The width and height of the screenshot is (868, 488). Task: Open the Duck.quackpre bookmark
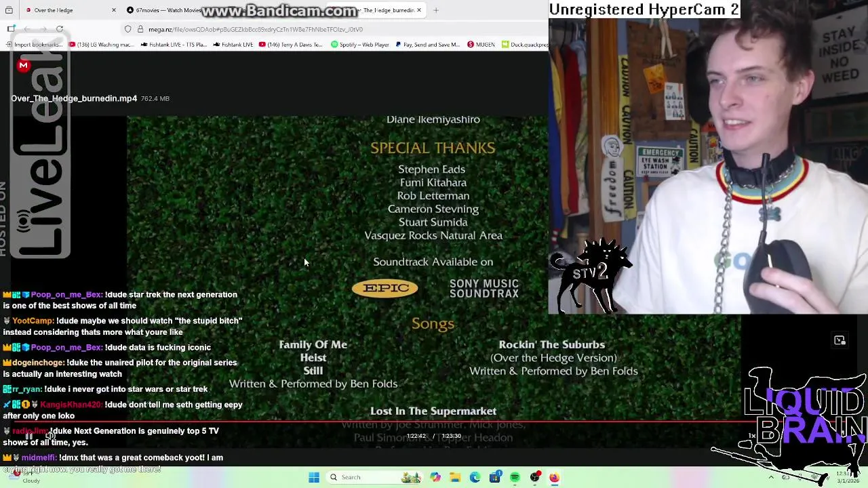pos(525,45)
